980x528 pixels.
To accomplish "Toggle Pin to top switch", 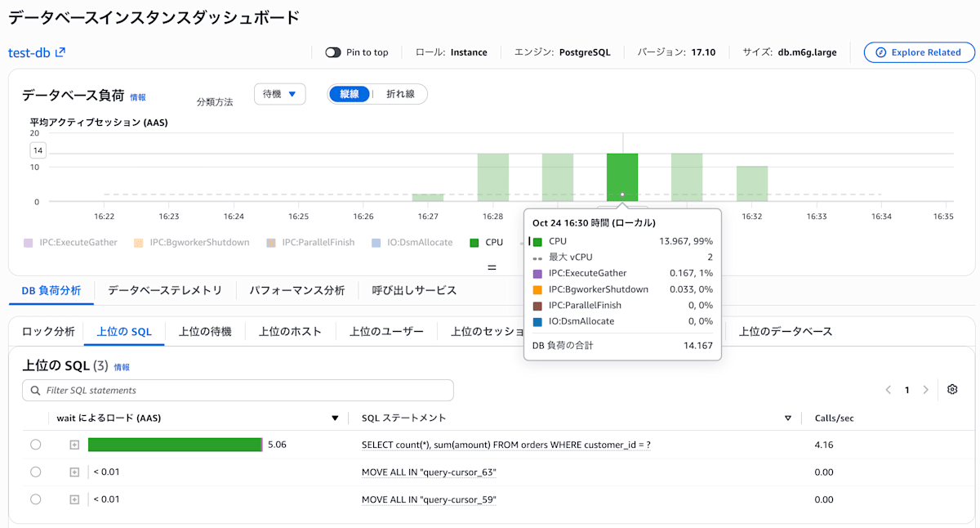I will tap(333, 52).
